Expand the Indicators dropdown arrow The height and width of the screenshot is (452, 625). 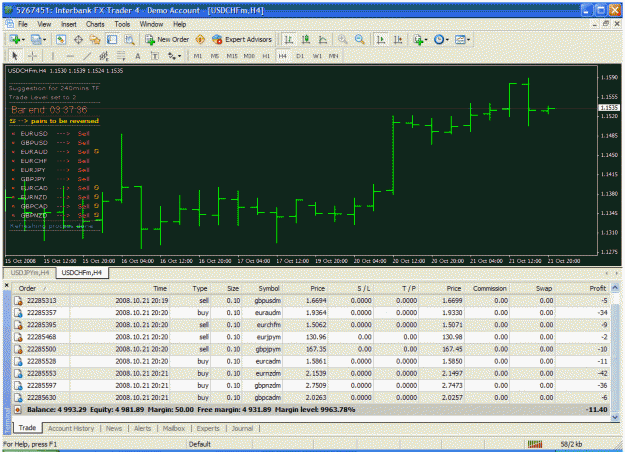(426, 40)
